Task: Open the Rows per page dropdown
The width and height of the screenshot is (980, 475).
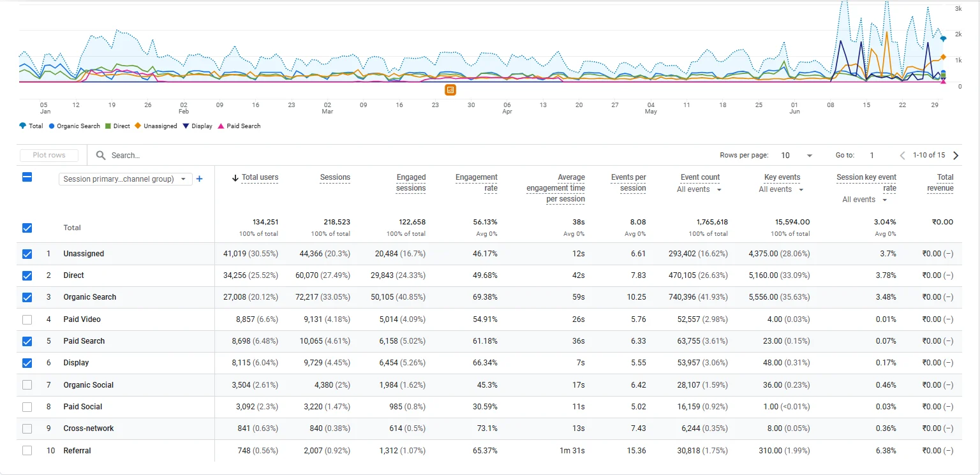Action: pos(798,155)
